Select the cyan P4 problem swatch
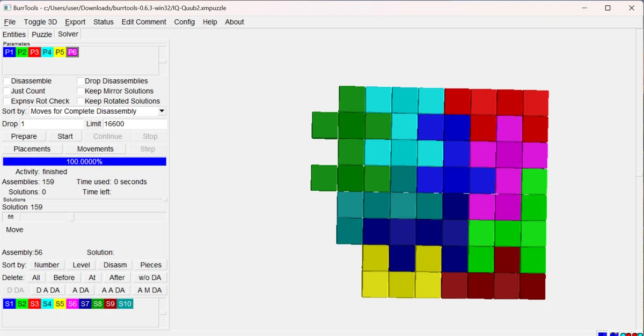Viewport: 644px width, 336px height. click(x=47, y=52)
